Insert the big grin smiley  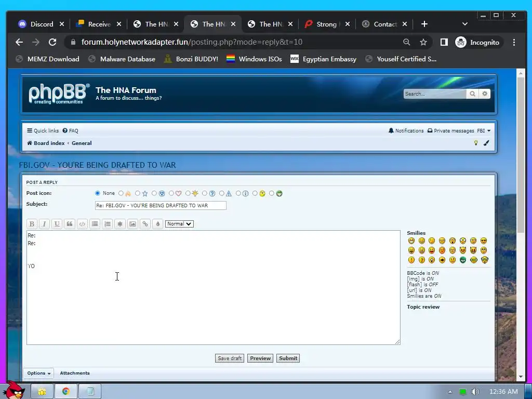tap(411, 241)
